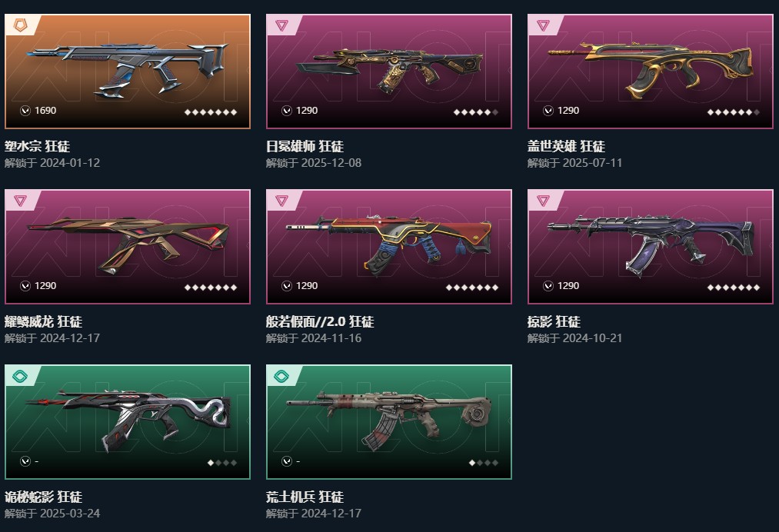Image resolution: width=779 pixels, height=532 pixels.
Task: Click upgrade level diamonds on 诡秘蛇影 狂徒 card
Action: (222, 463)
